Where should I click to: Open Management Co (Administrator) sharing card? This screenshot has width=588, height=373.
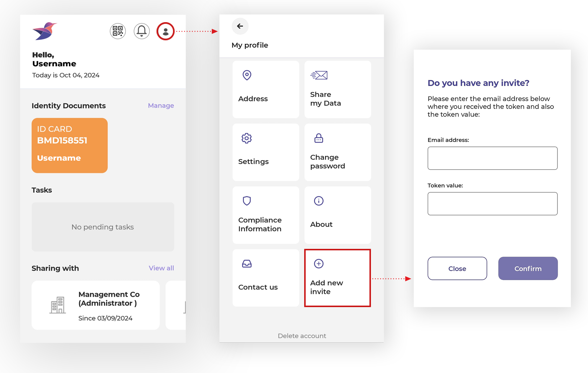tap(96, 305)
